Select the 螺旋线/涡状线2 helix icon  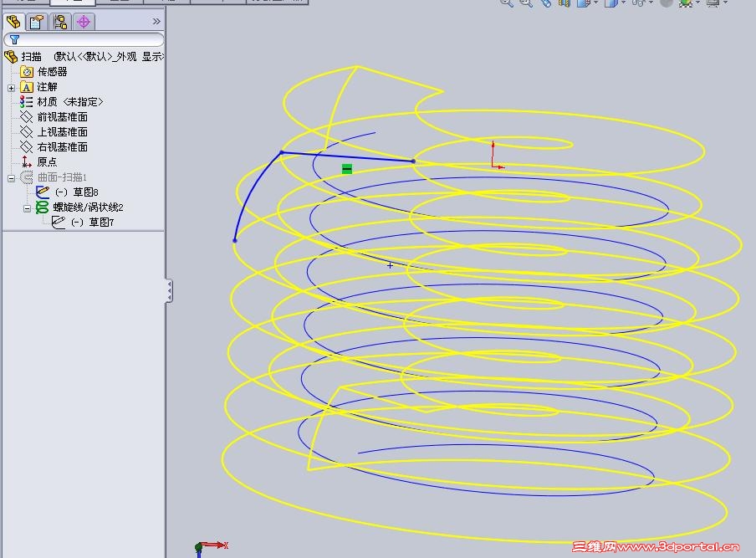(43, 207)
